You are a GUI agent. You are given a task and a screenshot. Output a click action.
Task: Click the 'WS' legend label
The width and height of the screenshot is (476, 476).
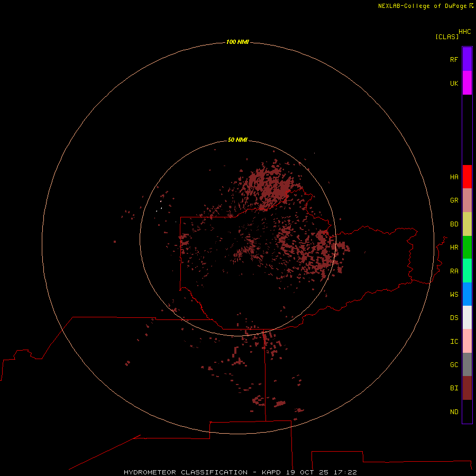pos(454,294)
